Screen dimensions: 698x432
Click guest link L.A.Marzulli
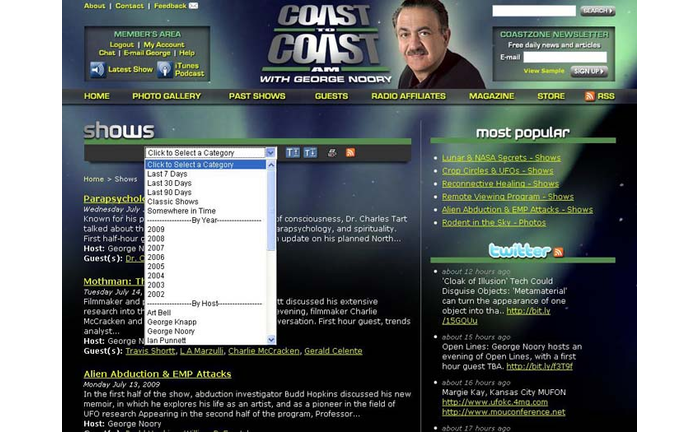(x=202, y=351)
